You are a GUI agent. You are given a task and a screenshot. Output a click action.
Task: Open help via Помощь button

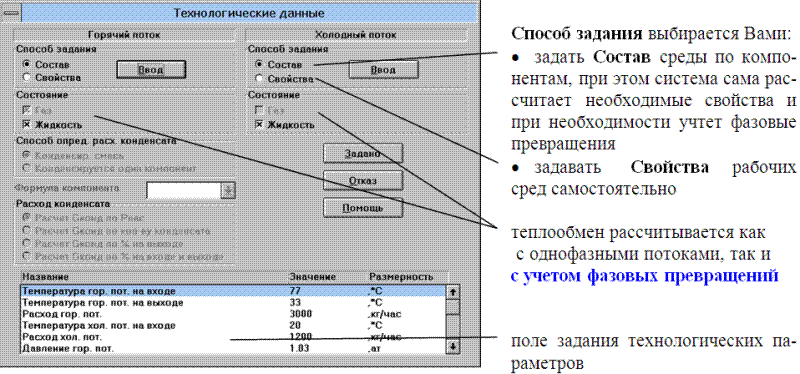point(363,208)
